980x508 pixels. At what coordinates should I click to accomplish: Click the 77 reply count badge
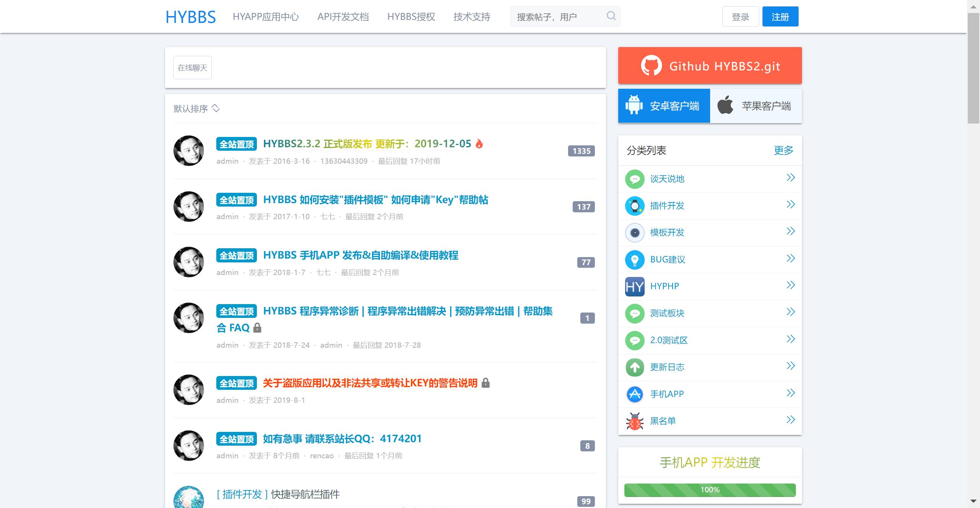coord(586,262)
